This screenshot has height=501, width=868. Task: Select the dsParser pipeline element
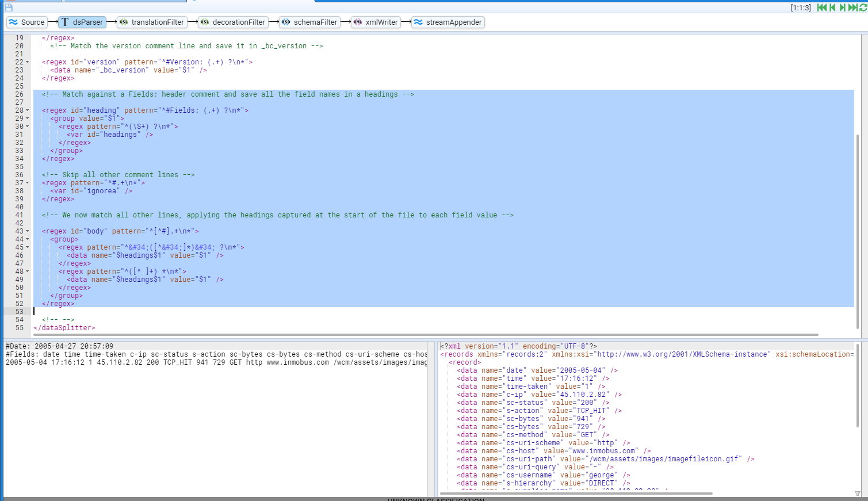tap(82, 22)
